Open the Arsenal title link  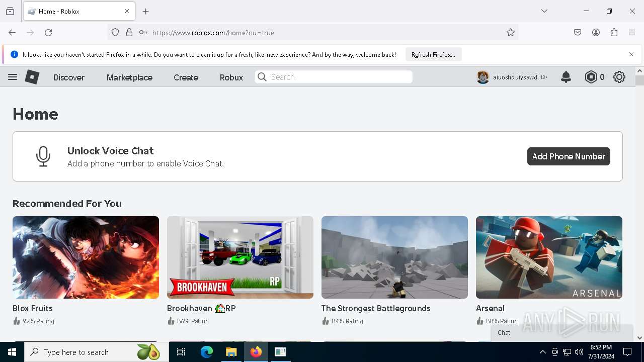pos(490,308)
